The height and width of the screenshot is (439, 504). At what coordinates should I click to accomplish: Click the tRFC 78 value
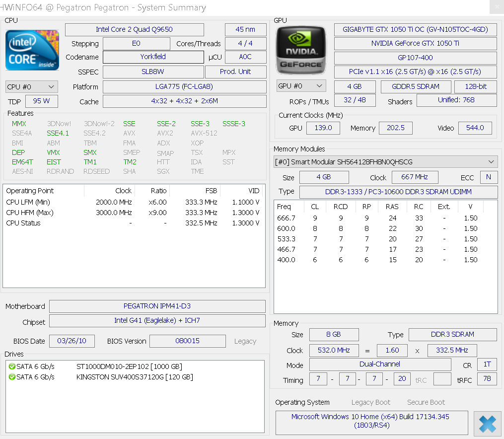[487, 379]
